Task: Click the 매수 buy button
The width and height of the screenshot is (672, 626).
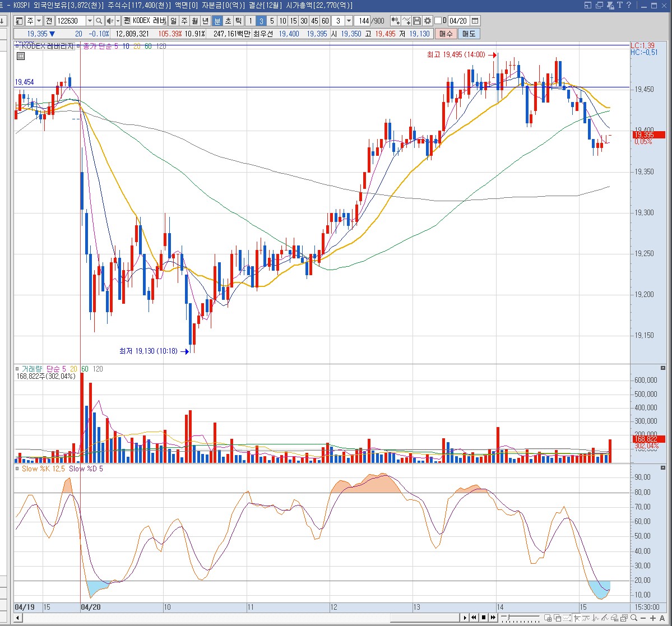Action: (x=446, y=34)
